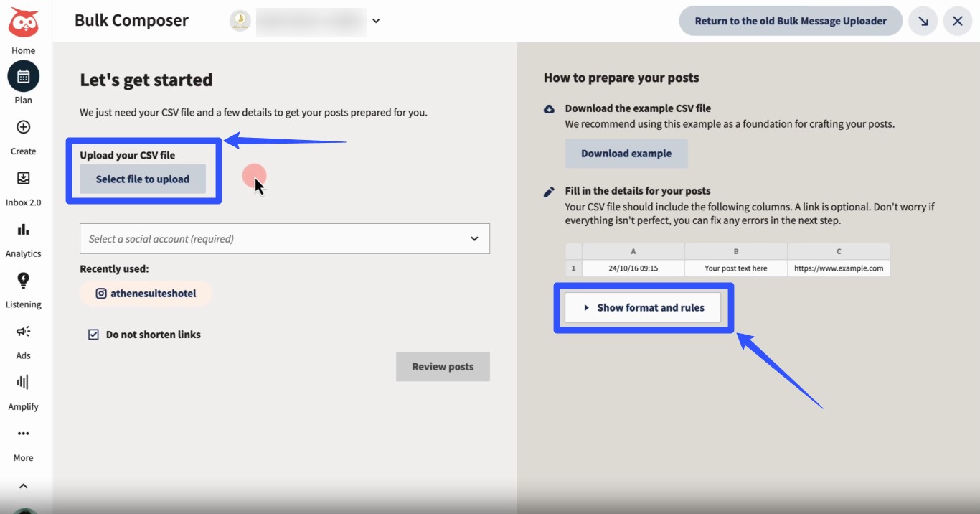
Task: Open the Ads section
Action: [x=23, y=332]
